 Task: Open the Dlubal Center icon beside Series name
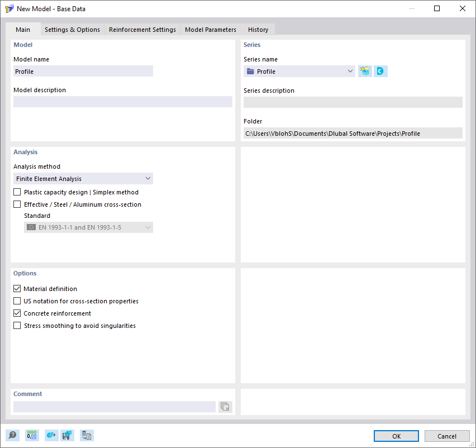click(x=380, y=71)
